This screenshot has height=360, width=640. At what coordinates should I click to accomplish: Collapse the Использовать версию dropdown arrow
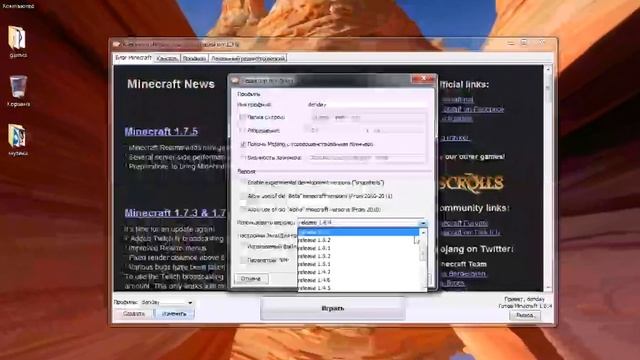coord(422,223)
